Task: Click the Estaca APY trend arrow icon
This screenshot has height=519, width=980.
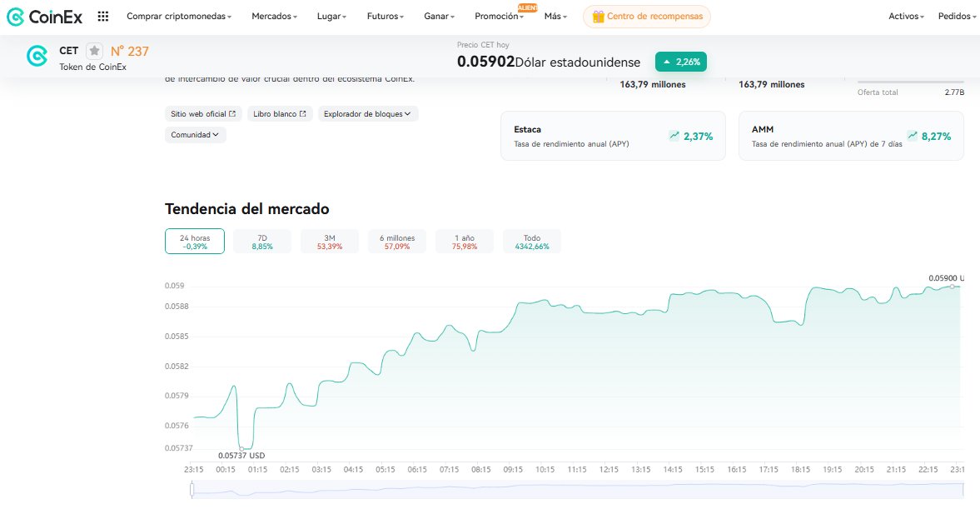Action: point(674,135)
